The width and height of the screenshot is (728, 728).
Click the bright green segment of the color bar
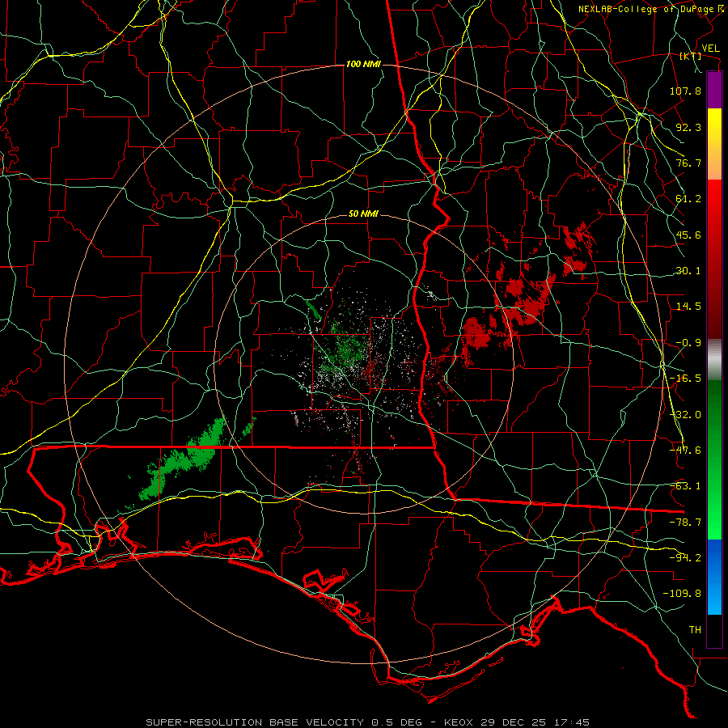[x=714, y=459]
